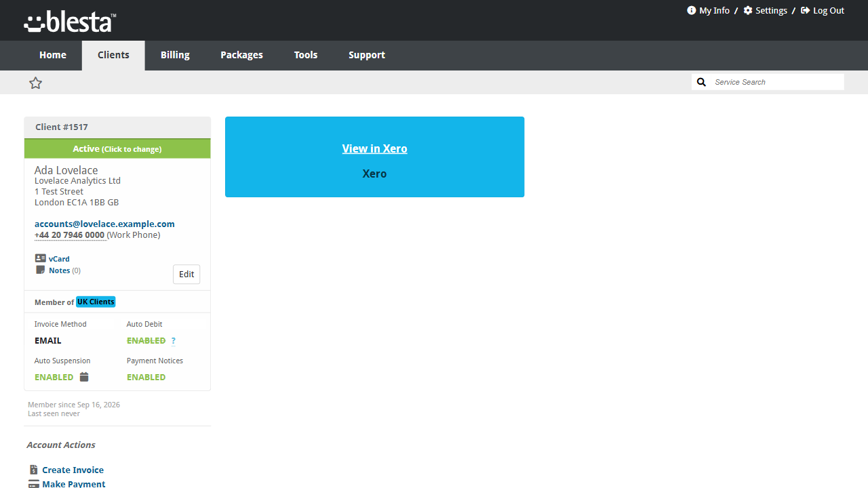Click the Account Actions heading

[x=61, y=445]
